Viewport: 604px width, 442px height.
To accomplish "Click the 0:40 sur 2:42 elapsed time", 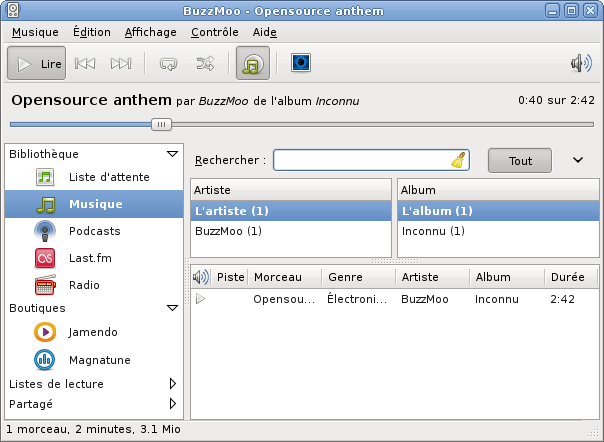I will 556,100.
